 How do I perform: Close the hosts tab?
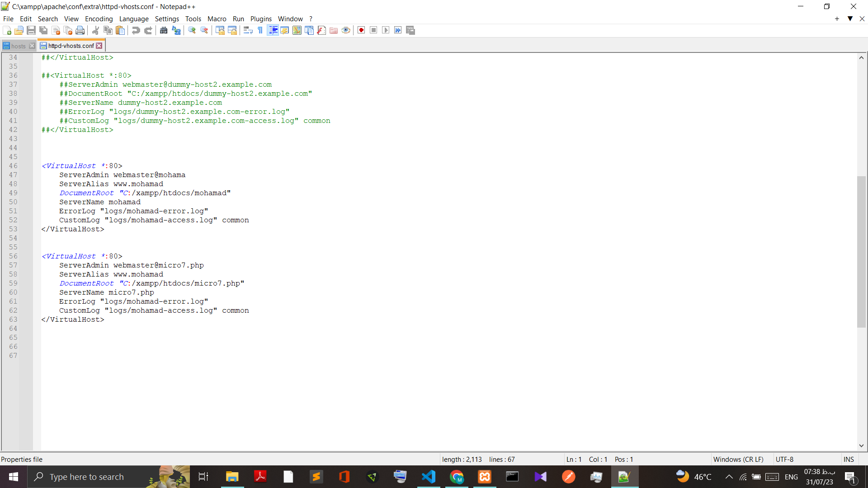coord(32,46)
